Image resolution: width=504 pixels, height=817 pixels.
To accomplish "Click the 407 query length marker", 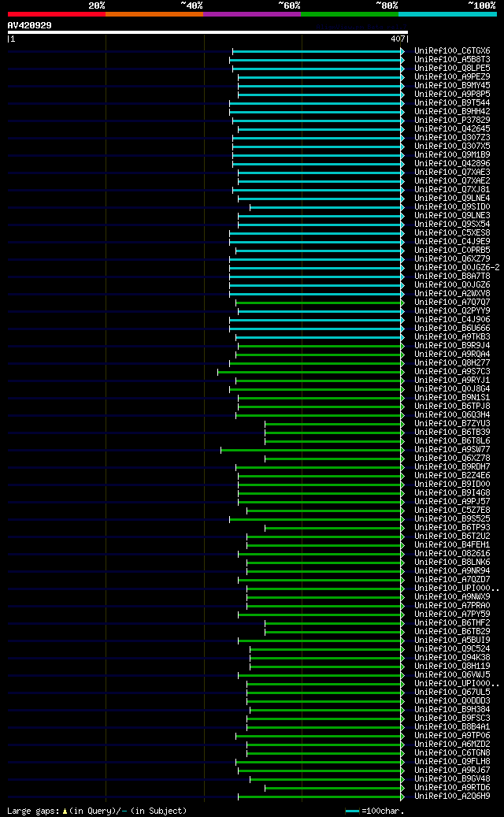I will [398, 39].
